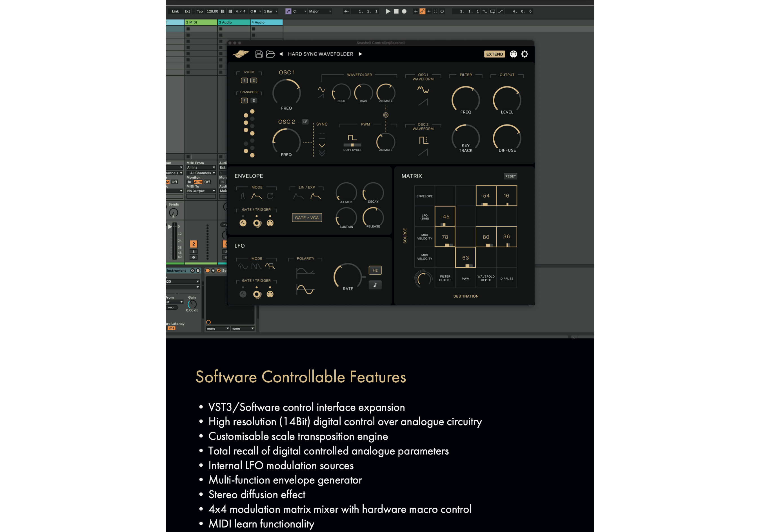Open MIDI To No Output dropdown
Image resolution: width=760 pixels, height=532 pixels.
tap(201, 191)
